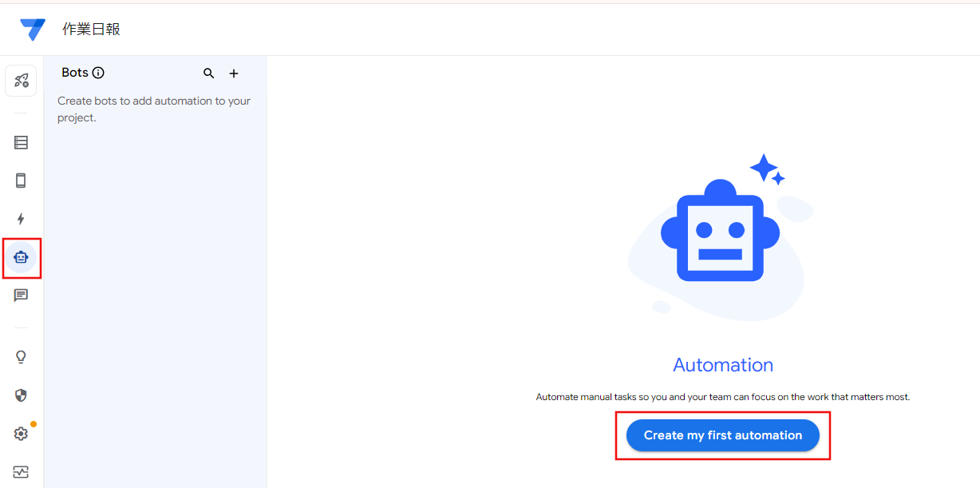The image size is (980, 488).
Task: Click the blue Automation heading text
Action: pyautogui.click(x=722, y=364)
